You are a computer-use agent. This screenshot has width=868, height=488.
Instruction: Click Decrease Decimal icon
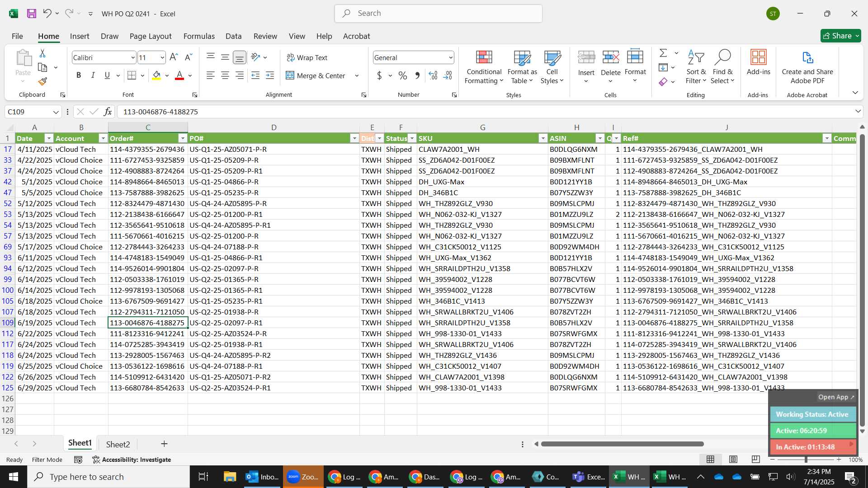pyautogui.click(x=448, y=75)
